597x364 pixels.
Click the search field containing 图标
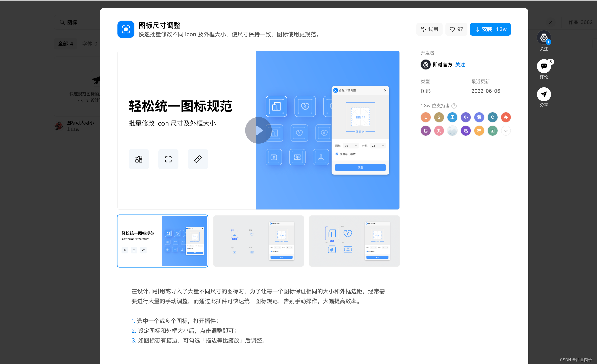tap(77, 22)
